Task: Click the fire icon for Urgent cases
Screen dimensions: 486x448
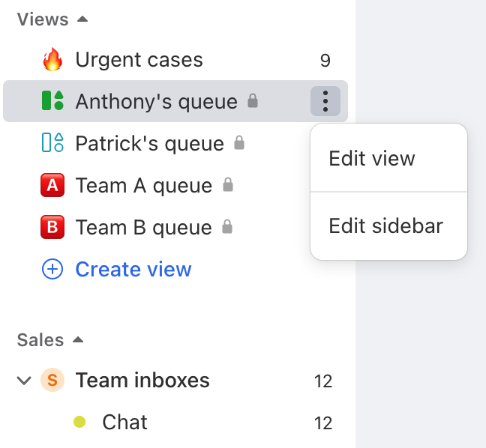Action: pos(52,59)
